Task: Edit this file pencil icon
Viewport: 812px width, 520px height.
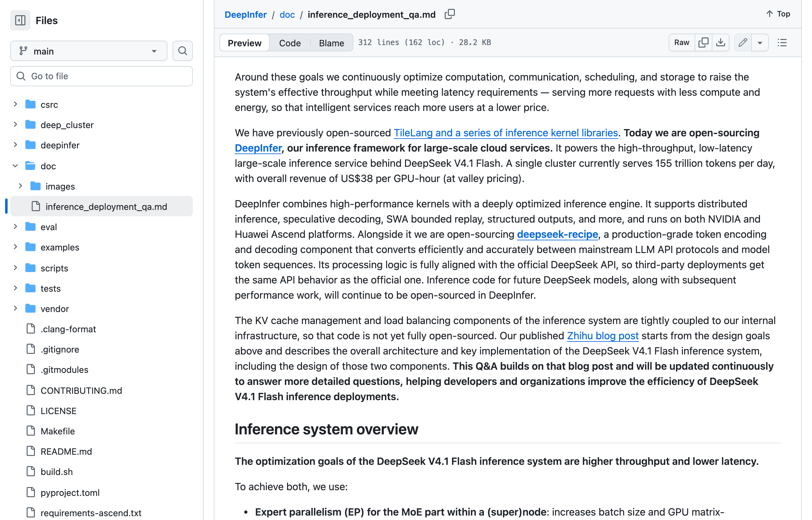Action: click(743, 42)
